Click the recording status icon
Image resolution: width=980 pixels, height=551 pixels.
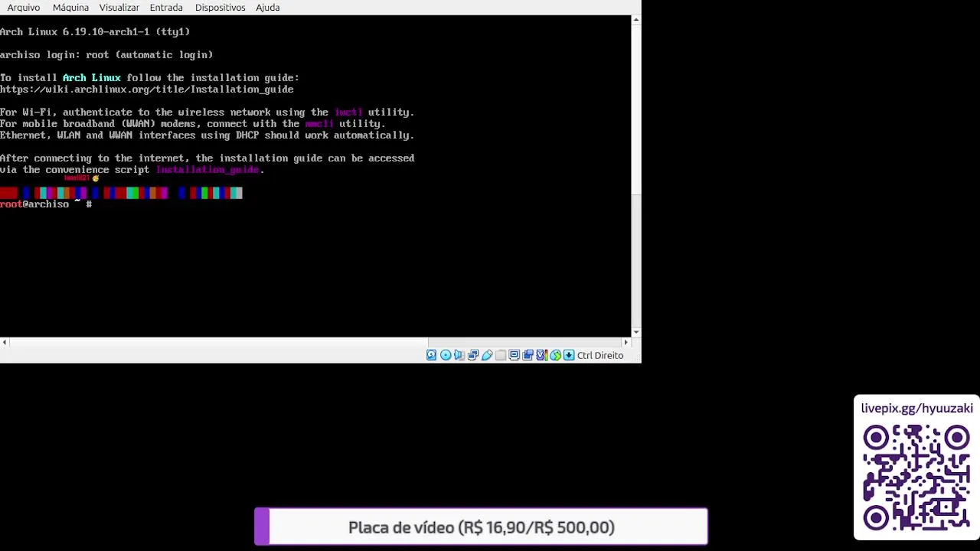click(528, 355)
